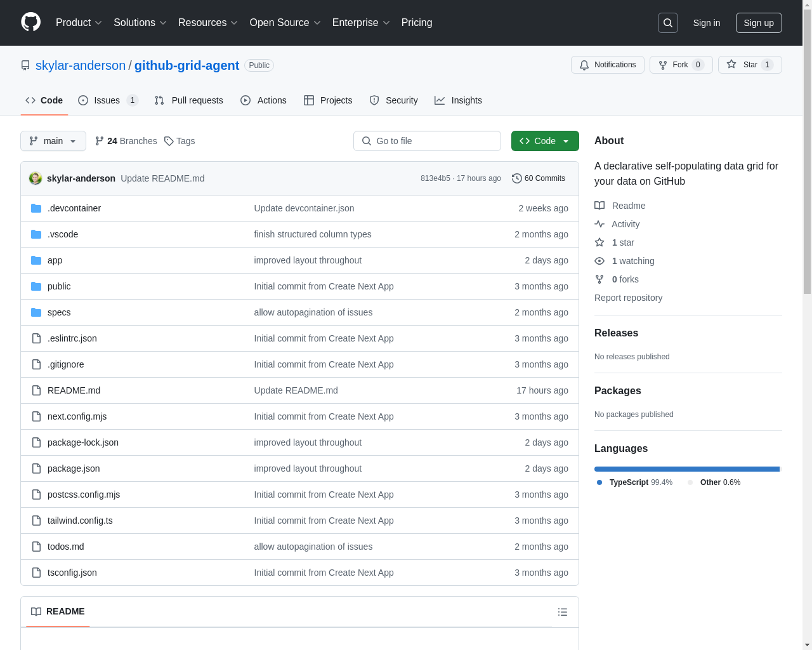The height and width of the screenshot is (650, 812).
Task: Open the skylar-anderson owner link
Action: 81,65
